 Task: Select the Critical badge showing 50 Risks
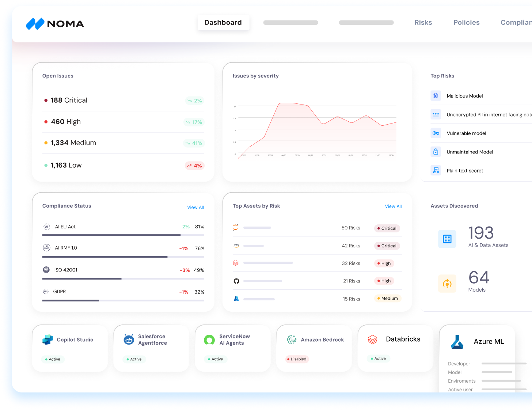point(387,228)
